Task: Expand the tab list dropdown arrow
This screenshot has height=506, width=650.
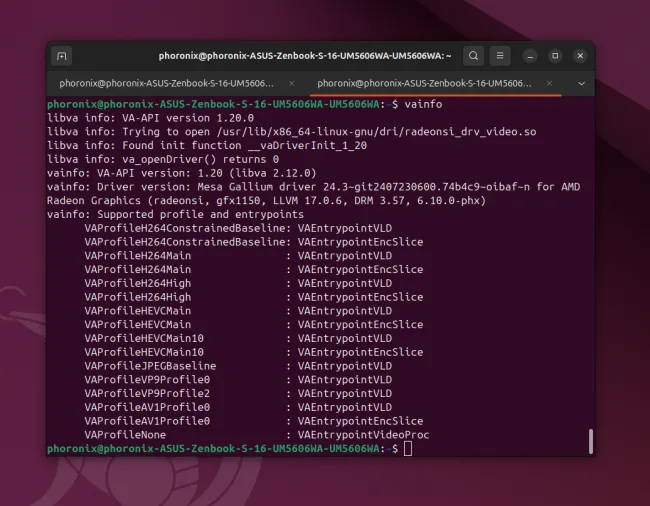Action: (x=582, y=83)
